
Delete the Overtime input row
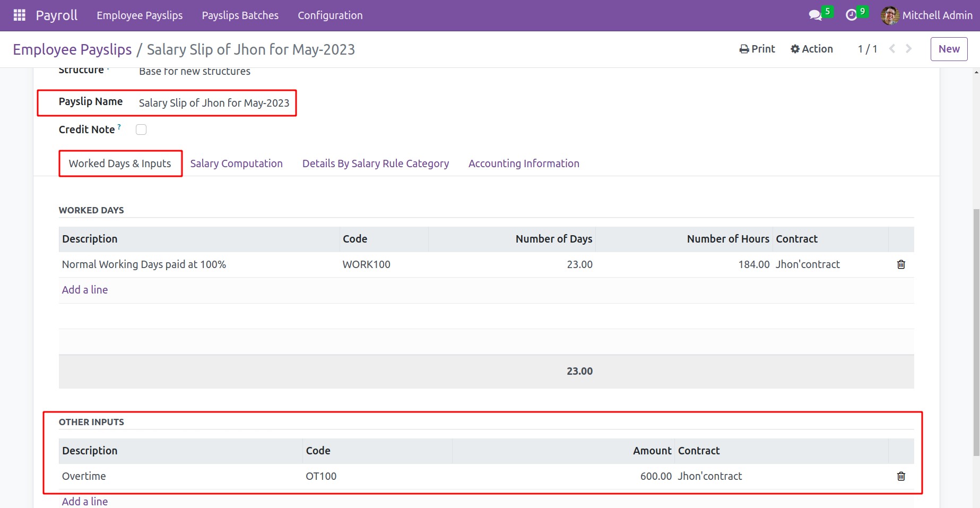click(900, 476)
